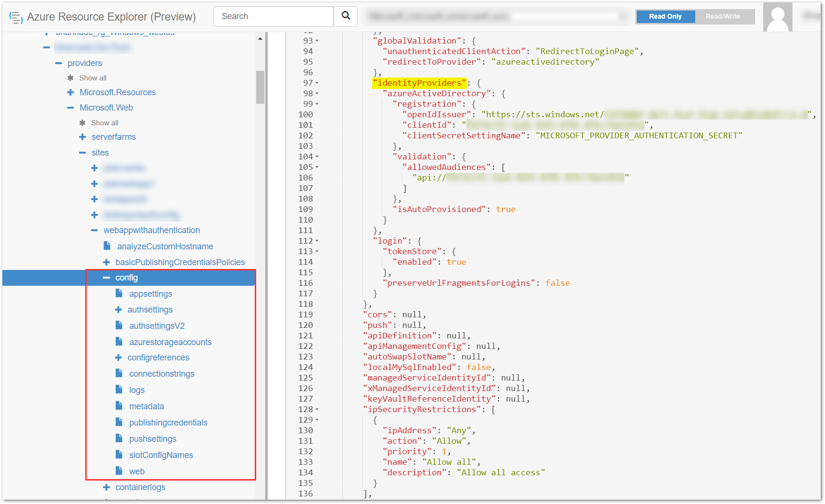Click asterisk icon beside Show all under Microsoft.Web
Viewport: 825px width, 504px height.
pyautogui.click(x=82, y=123)
